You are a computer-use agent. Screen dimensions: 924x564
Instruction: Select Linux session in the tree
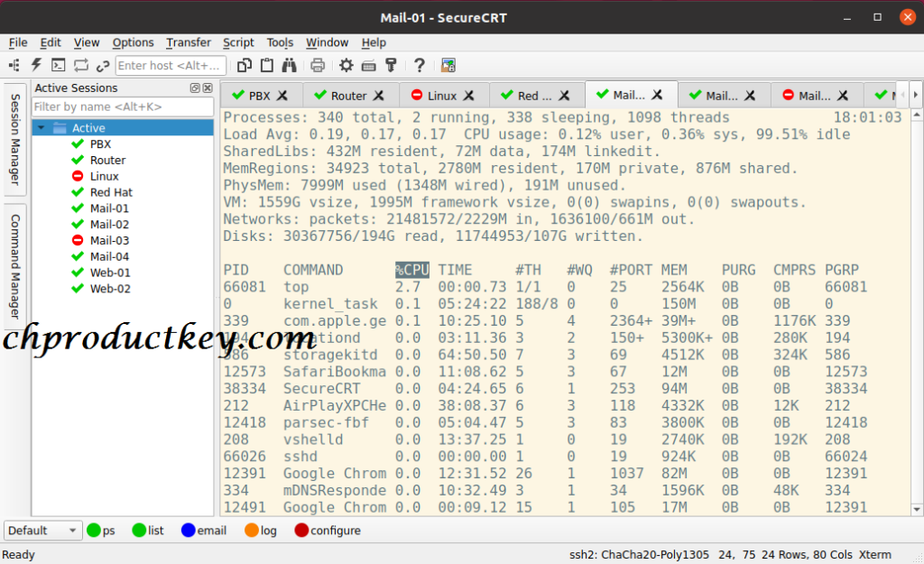click(104, 176)
